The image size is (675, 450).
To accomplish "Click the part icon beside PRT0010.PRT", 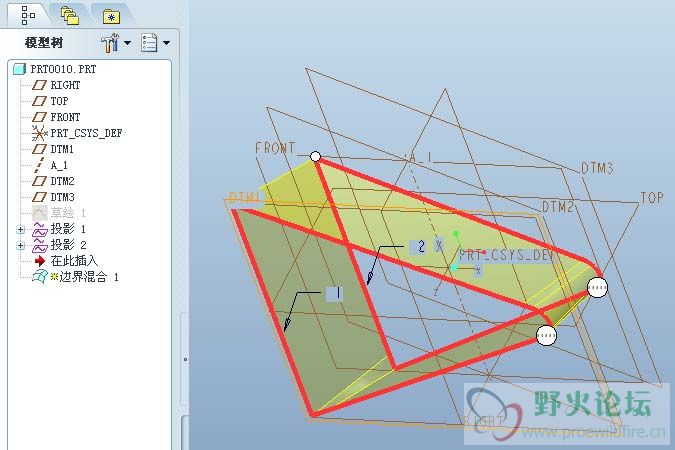I will click(x=19, y=69).
